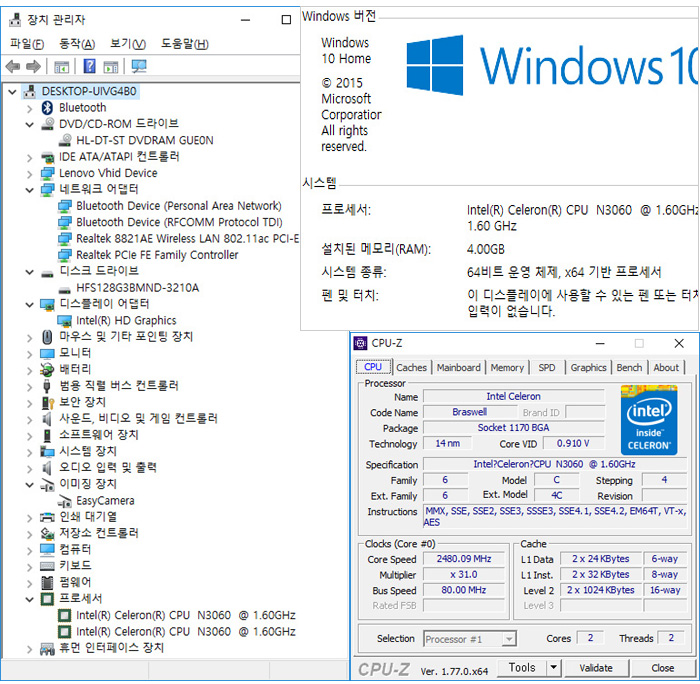The width and height of the screenshot is (700, 684).
Task: Click the 4.00GB installed memory value
Action: [x=485, y=249]
